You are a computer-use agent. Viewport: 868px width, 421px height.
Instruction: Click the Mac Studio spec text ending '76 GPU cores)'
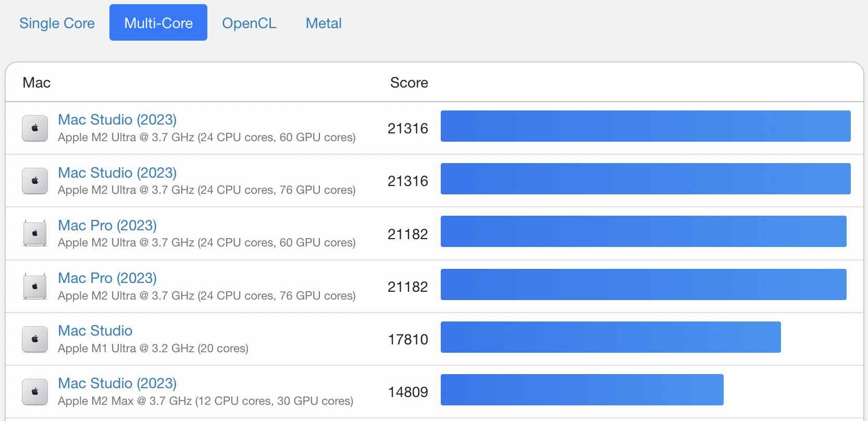207,190
